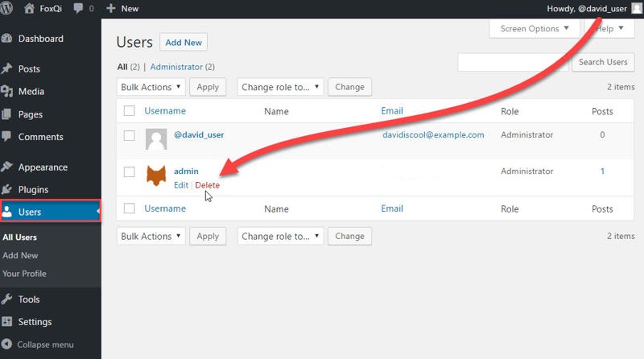Image resolution: width=644 pixels, height=359 pixels.
Task: Open Appearance menu in sidebar
Action: [x=43, y=167]
